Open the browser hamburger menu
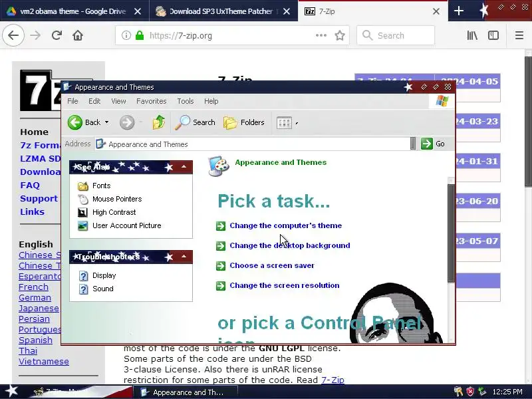532x399 pixels. click(519, 35)
